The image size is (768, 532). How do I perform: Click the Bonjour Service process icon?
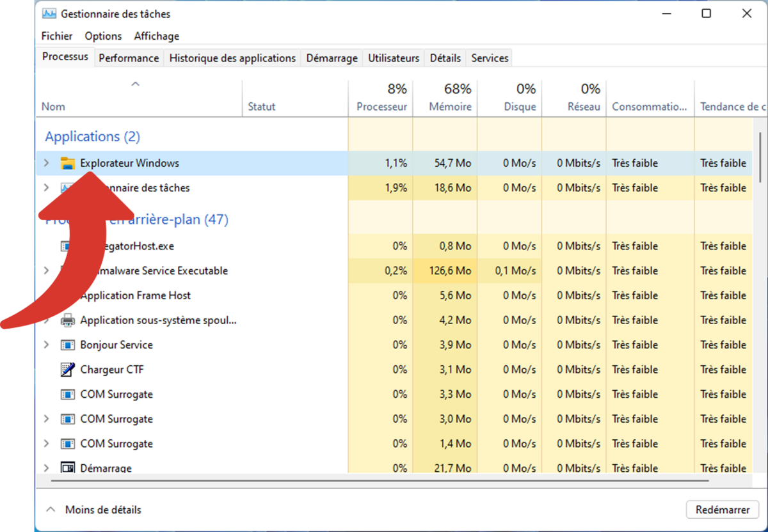(67, 345)
